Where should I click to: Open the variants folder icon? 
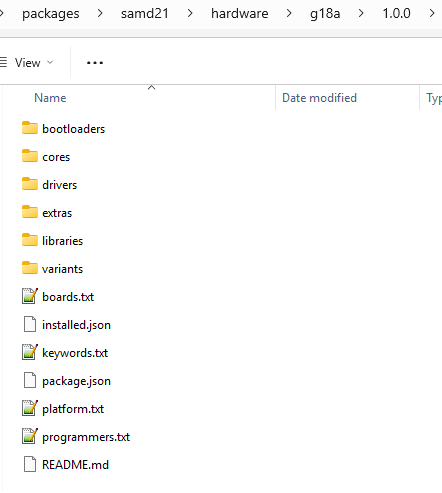click(x=30, y=268)
